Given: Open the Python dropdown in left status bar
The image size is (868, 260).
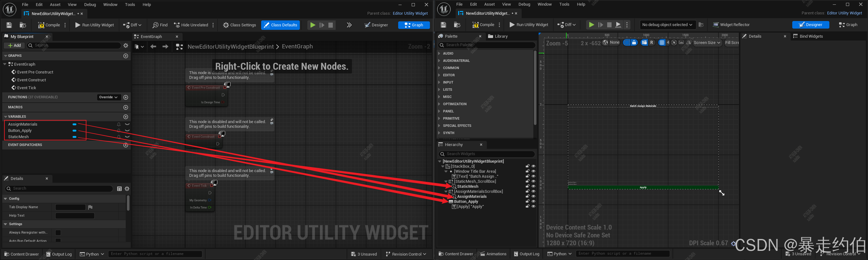Looking at the screenshot, I should [92, 254].
